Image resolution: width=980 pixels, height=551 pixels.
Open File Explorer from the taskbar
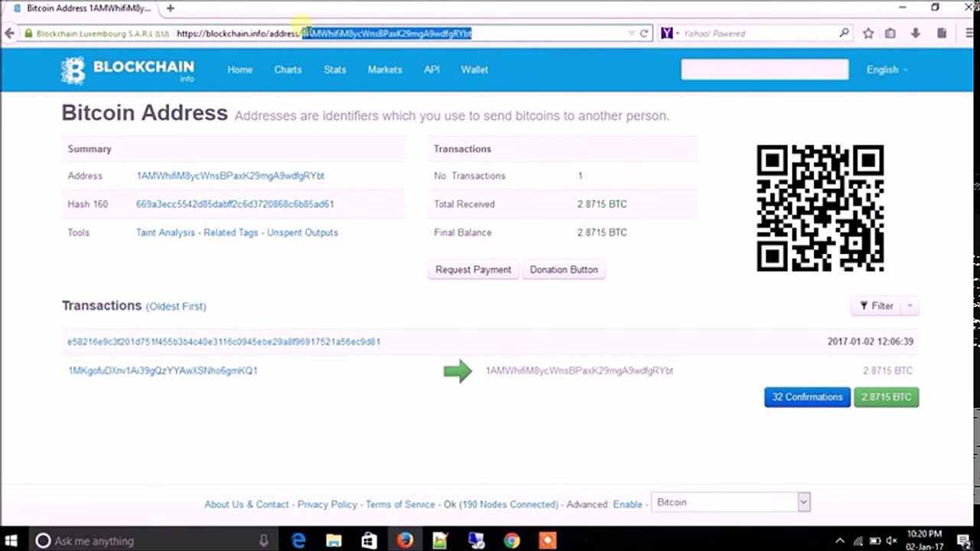pyautogui.click(x=334, y=540)
